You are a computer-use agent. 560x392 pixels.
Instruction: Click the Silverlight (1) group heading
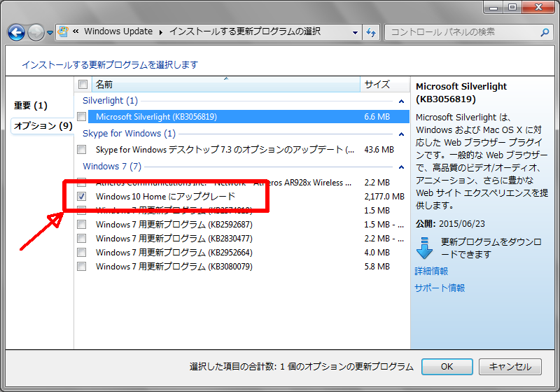110,101
